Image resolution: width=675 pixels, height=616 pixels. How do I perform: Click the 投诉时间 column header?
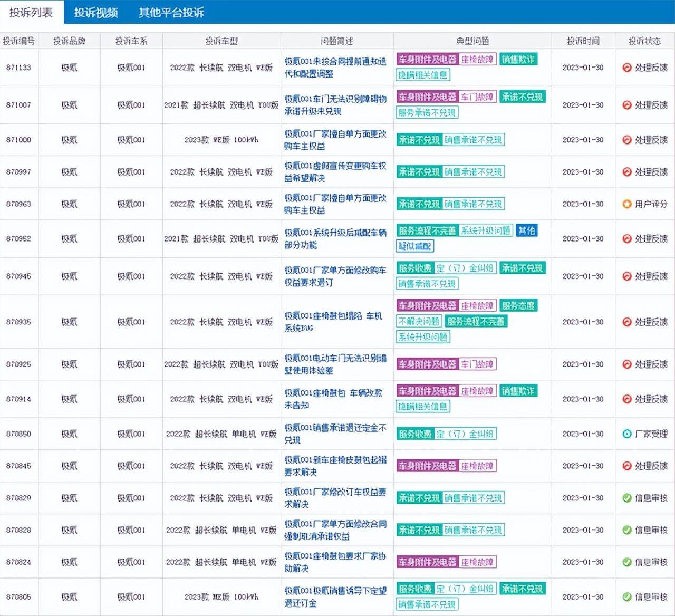(x=583, y=41)
